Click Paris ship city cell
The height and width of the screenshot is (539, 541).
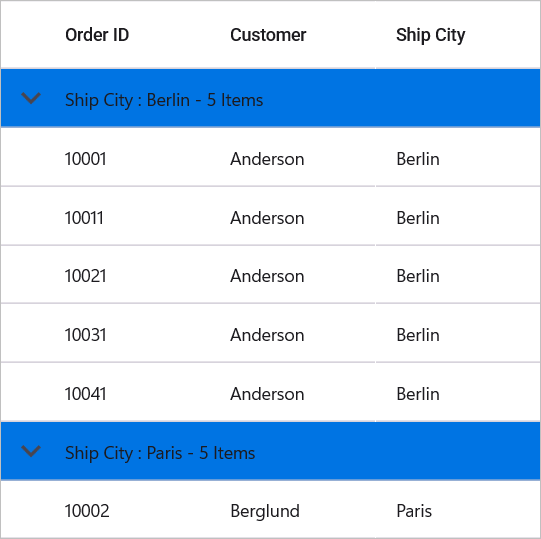pos(414,511)
